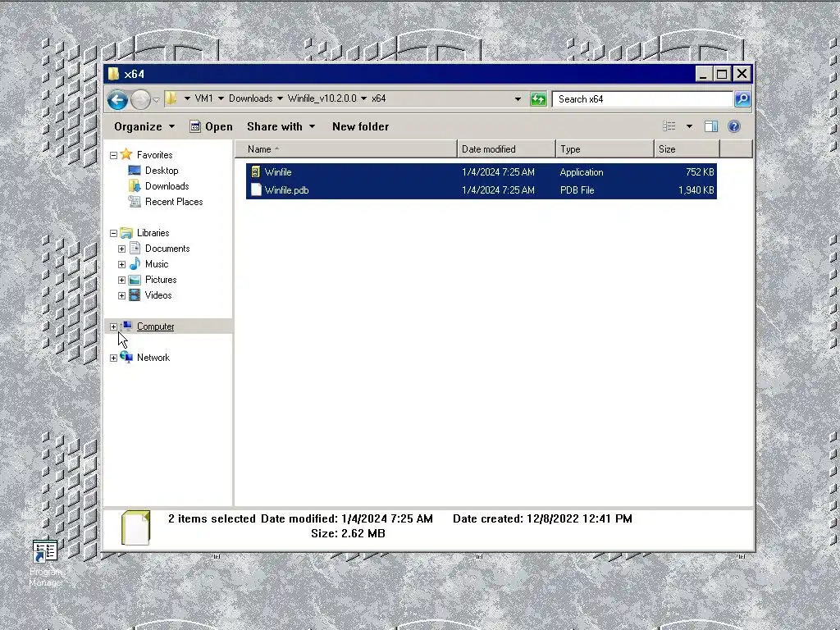
Task: Change view with the views icon
Action: [x=669, y=126]
